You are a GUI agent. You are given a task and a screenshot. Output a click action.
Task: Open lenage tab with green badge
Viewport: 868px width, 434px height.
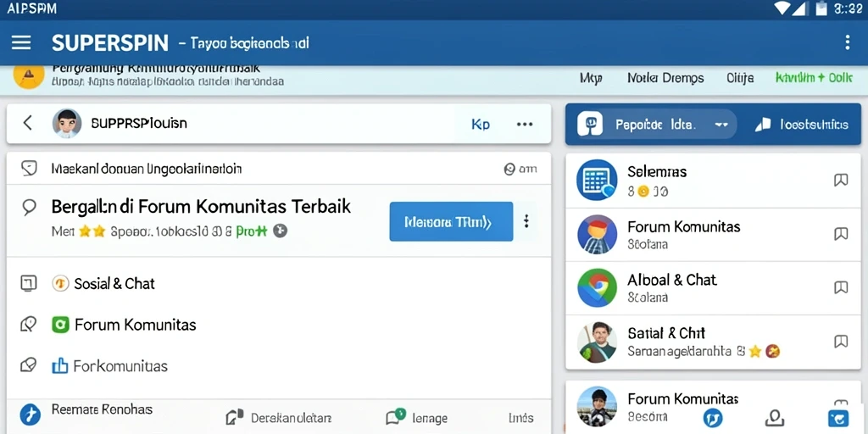click(416, 417)
